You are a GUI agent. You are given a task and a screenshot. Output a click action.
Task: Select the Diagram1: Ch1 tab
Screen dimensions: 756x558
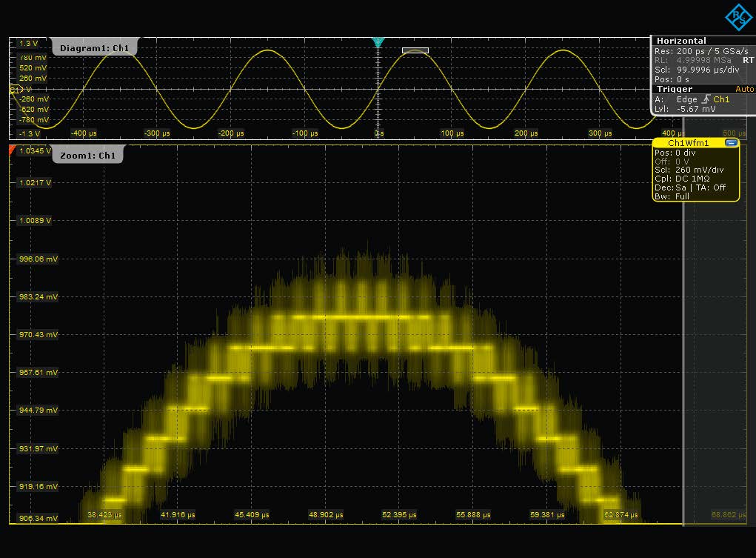94,49
